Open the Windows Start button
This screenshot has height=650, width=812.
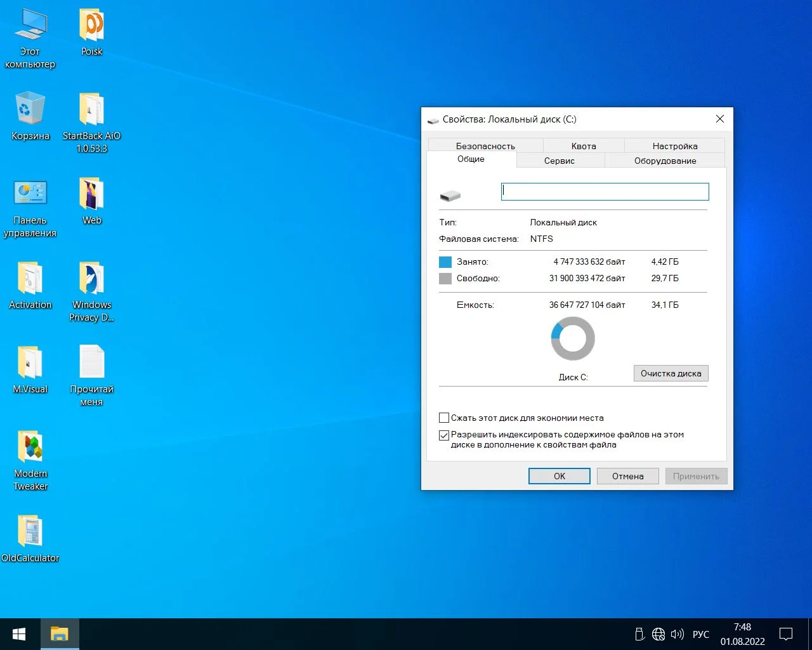(x=19, y=634)
